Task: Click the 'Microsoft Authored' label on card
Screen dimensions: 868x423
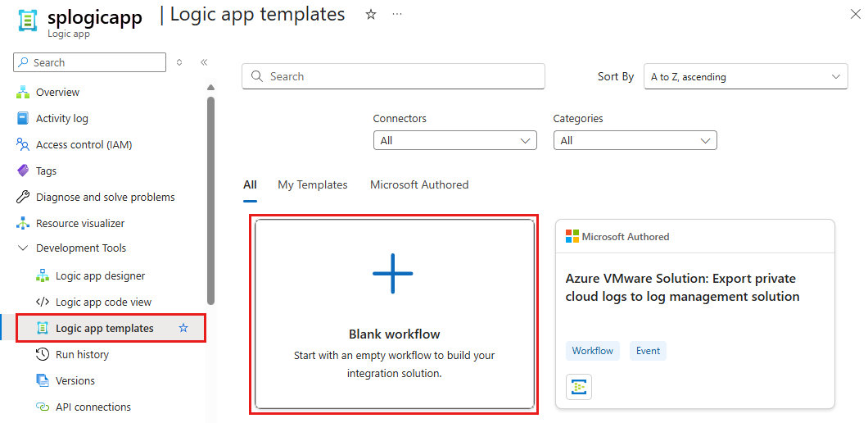Action: pos(626,237)
